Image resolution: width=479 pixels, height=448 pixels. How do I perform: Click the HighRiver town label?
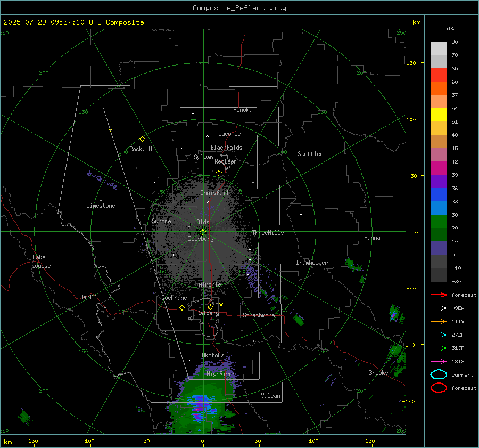(221, 374)
